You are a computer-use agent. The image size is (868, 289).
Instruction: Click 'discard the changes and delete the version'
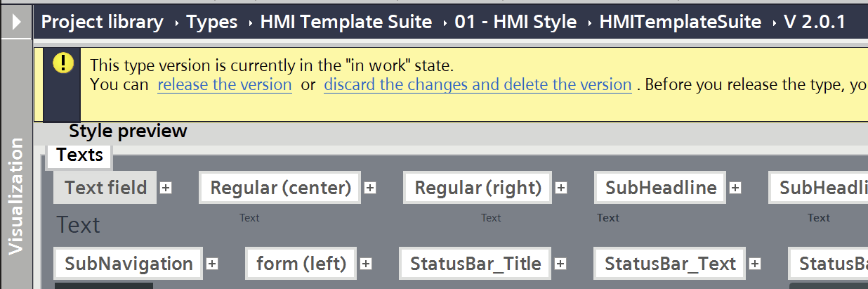click(478, 85)
